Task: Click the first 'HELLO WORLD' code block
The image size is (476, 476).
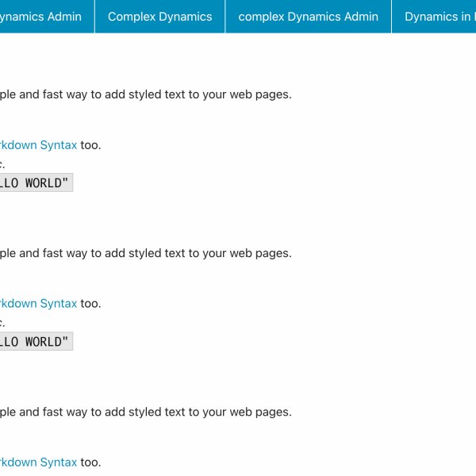Action: point(35,183)
